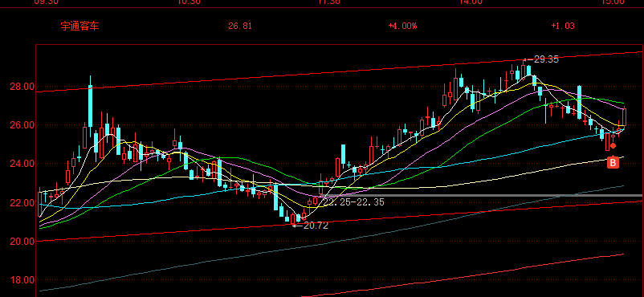Click the 22.25-22.35 gap label

point(353,201)
